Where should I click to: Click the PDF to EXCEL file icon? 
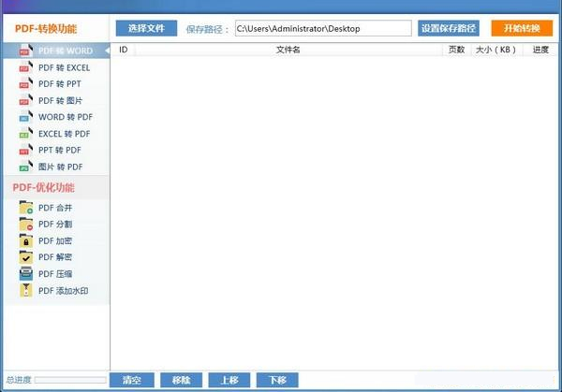(26, 67)
